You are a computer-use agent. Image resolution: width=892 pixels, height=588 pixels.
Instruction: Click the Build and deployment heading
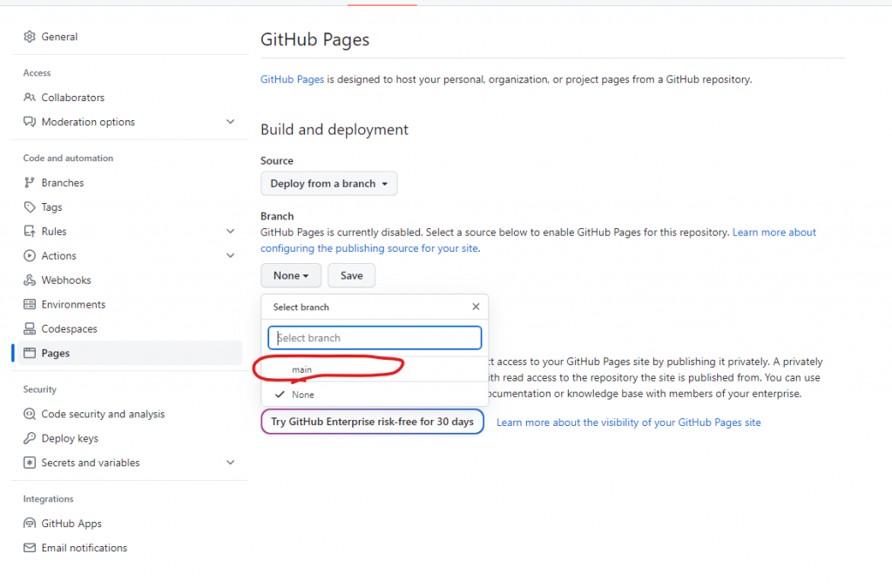point(334,130)
